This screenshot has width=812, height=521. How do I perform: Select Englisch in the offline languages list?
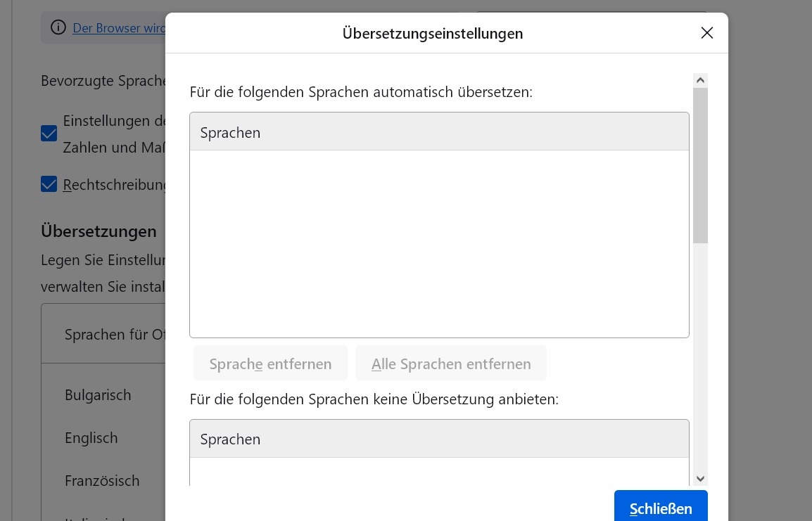(91, 438)
